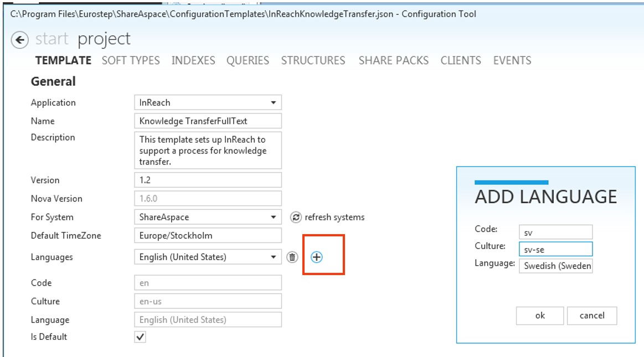Image resolution: width=644 pixels, height=357 pixels.
Task: Switch to the SOFT TYPES tab
Action: (131, 61)
